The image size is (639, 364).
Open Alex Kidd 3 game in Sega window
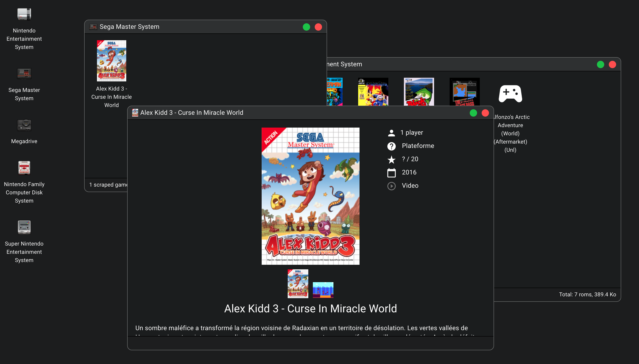(x=112, y=61)
